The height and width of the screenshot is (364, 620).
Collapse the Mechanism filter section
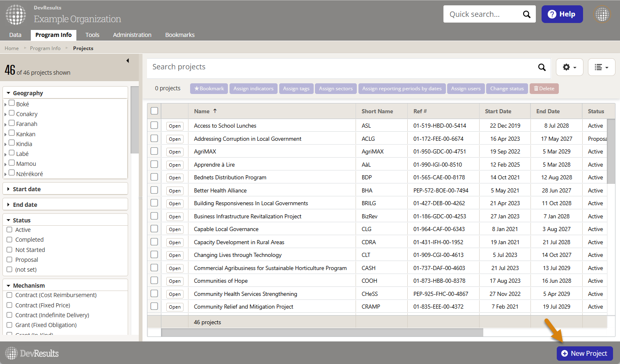tap(29, 286)
